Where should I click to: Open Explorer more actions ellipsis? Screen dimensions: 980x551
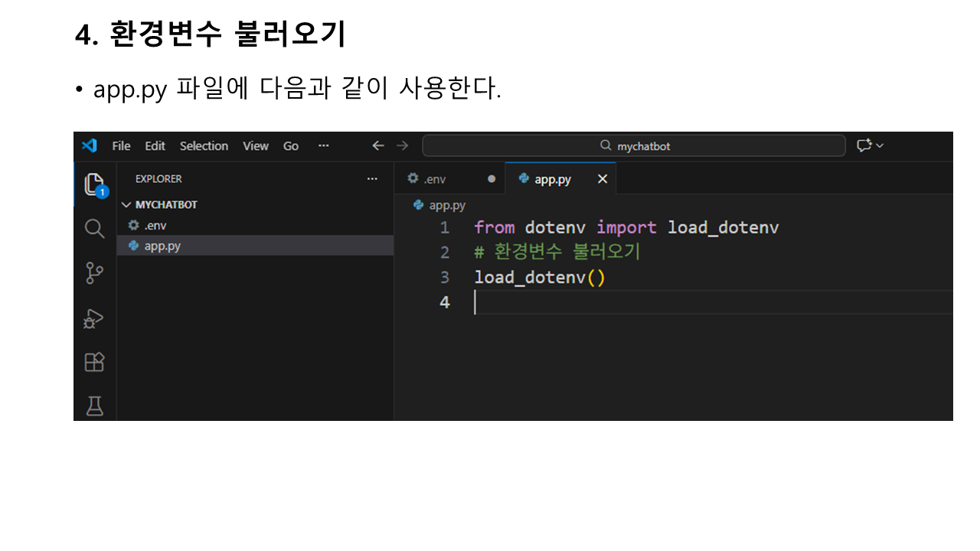pyautogui.click(x=372, y=179)
